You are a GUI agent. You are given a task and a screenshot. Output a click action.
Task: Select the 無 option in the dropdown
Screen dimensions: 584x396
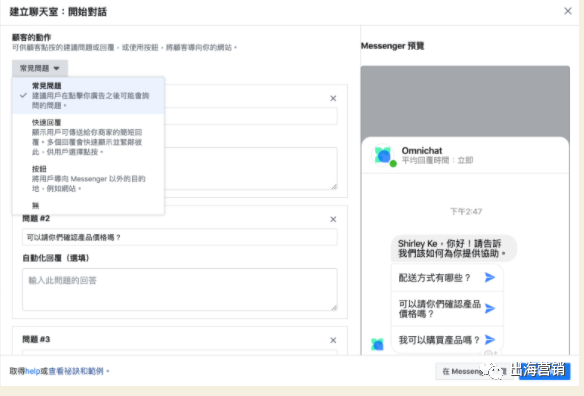point(88,205)
